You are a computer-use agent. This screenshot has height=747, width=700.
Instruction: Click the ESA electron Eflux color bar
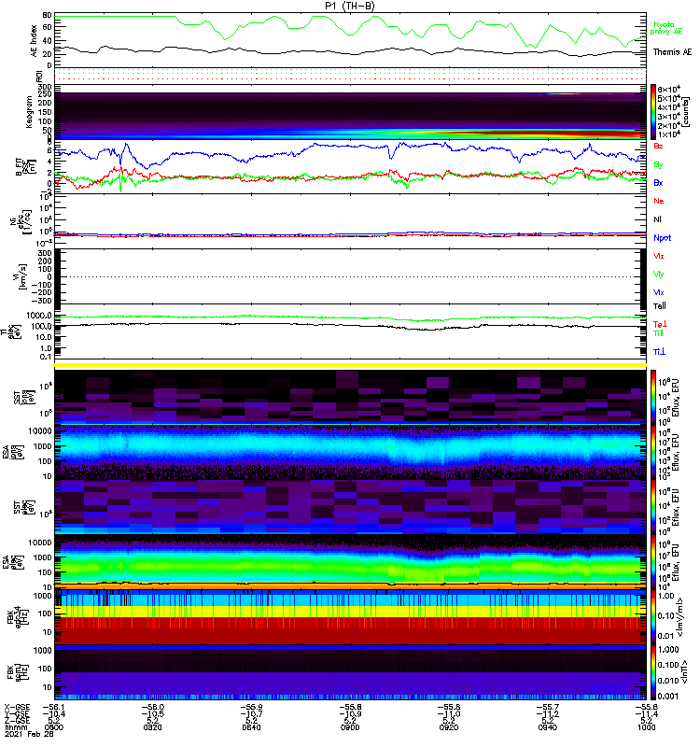tap(652, 562)
